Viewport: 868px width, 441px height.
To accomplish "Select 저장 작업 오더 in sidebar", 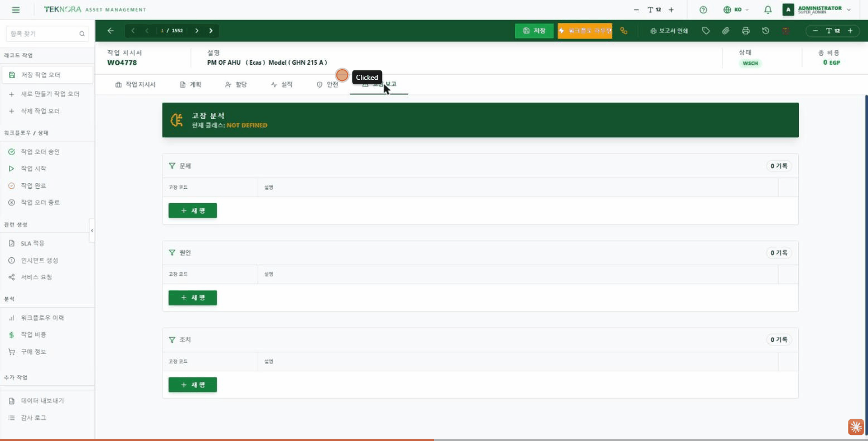I will coord(47,75).
